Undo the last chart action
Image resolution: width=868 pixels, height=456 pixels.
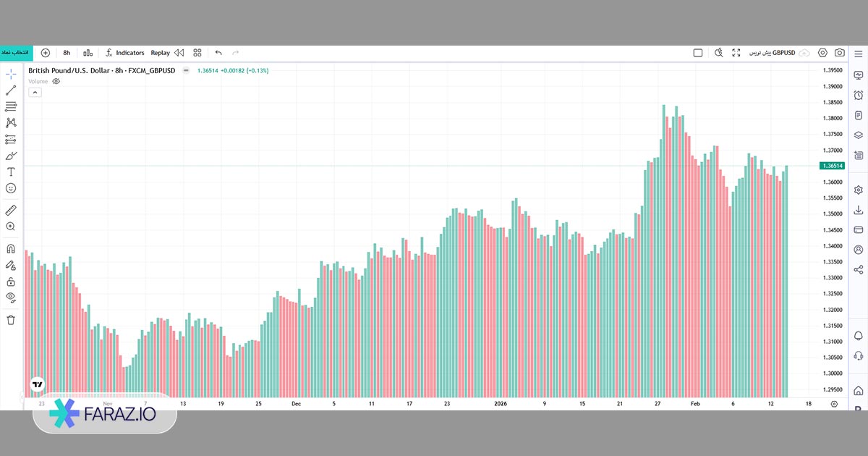[x=218, y=53]
